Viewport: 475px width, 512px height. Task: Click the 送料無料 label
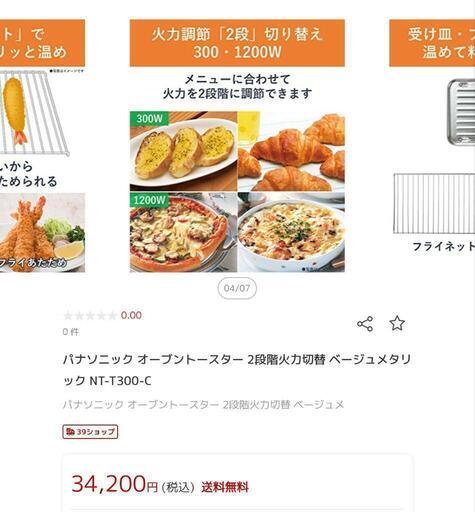[225, 487]
